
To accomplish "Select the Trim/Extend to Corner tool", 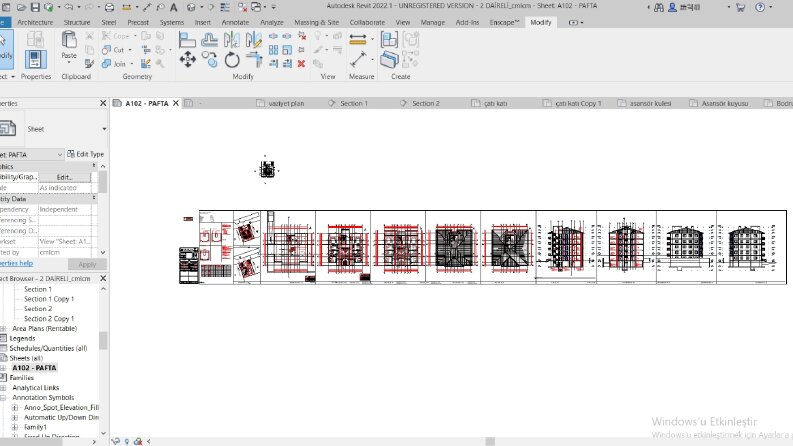I will pyautogui.click(x=253, y=60).
